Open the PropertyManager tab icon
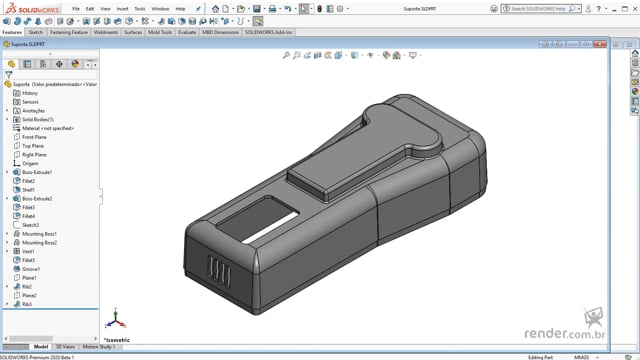 [x=27, y=64]
